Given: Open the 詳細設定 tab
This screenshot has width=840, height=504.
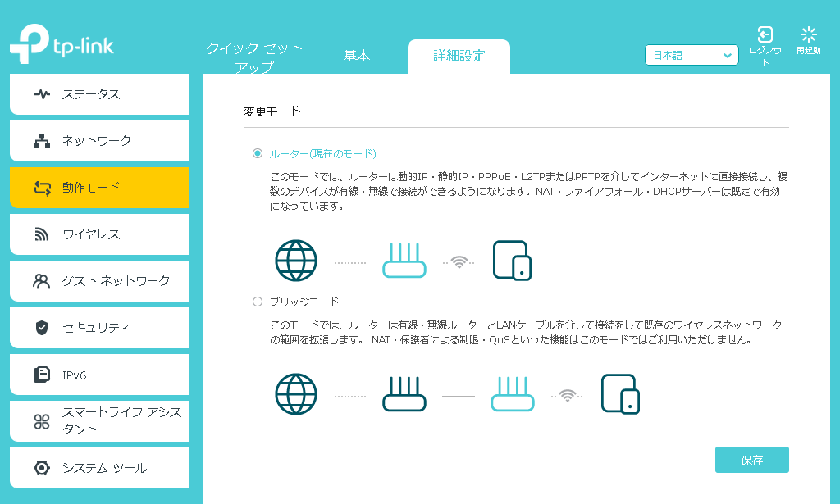Looking at the screenshot, I should (459, 56).
